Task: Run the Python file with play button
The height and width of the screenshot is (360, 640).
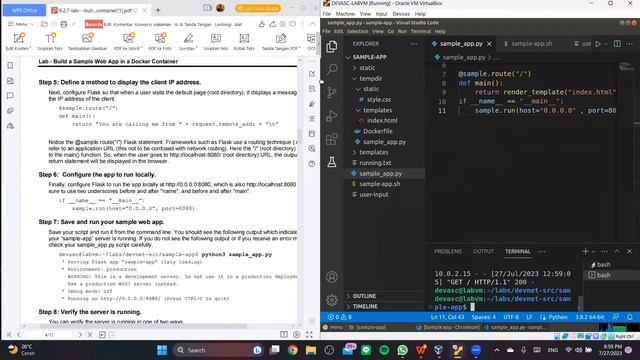Action: [x=598, y=44]
